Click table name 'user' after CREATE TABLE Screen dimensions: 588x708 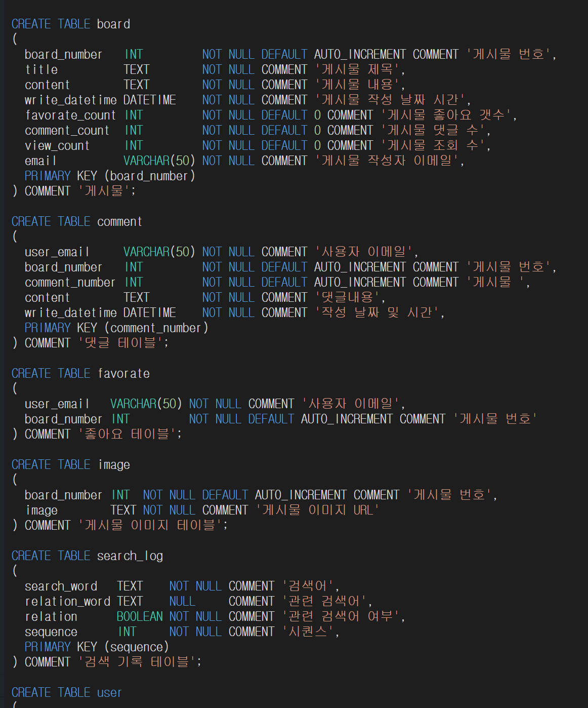pyautogui.click(x=109, y=692)
